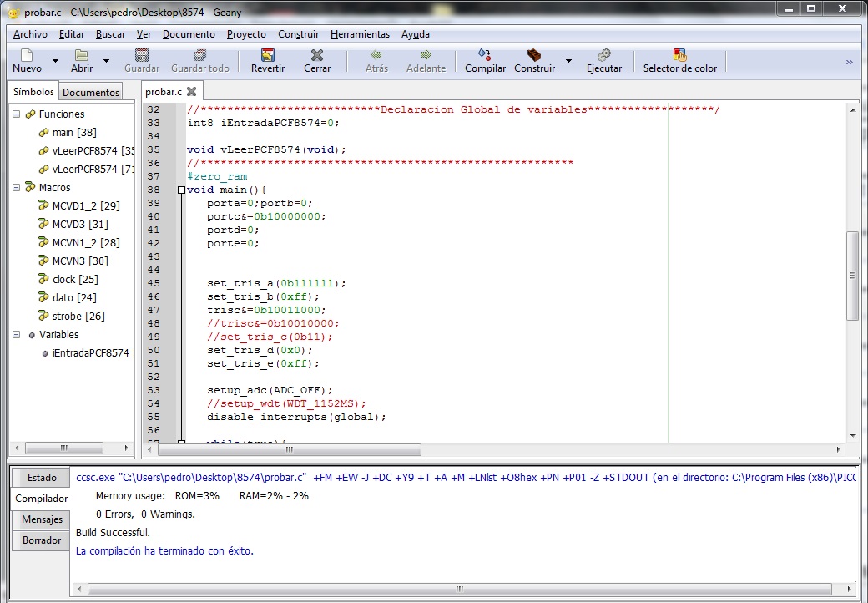
Task: Switch to the Compilador message tab
Action: (x=41, y=499)
